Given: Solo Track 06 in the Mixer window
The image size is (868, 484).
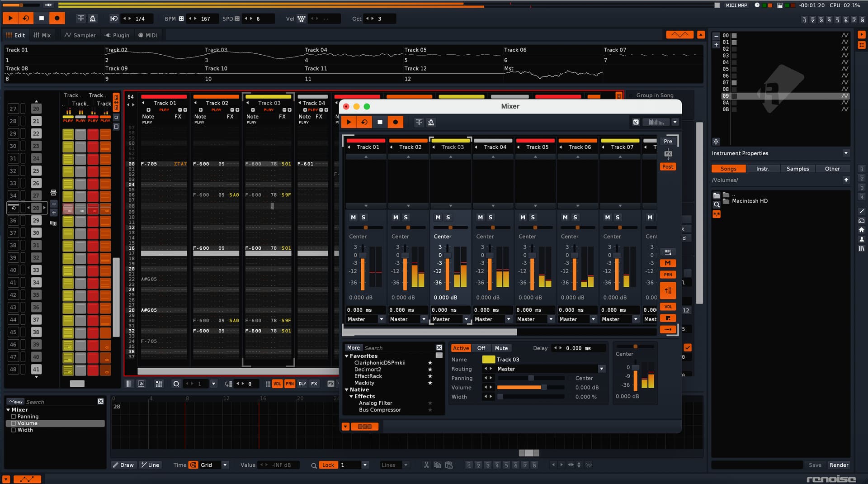Looking at the screenshot, I should [575, 218].
